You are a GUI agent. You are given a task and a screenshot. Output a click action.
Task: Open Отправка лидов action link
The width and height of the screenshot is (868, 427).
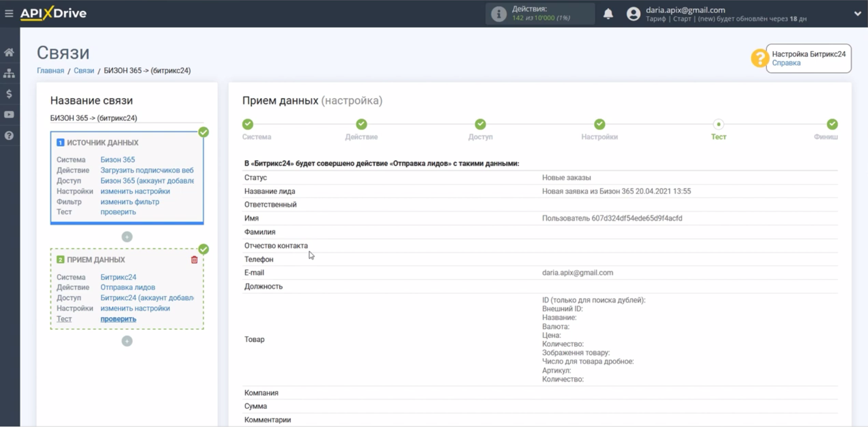click(x=127, y=287)
